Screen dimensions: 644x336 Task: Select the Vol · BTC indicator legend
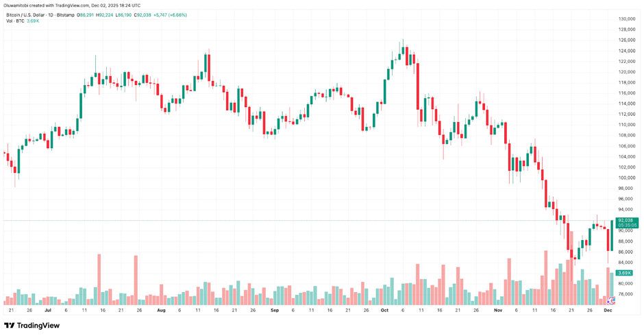(15, 21)
